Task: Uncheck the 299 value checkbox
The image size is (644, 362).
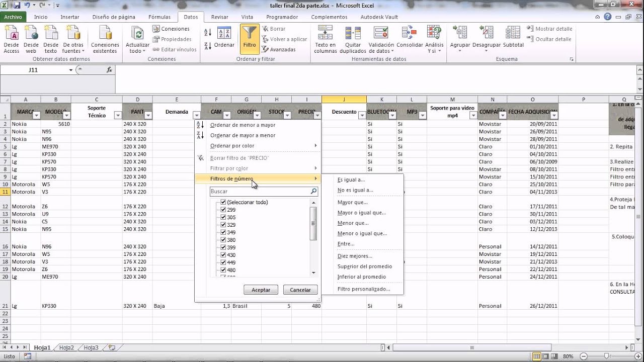Action: pos(223,210)
